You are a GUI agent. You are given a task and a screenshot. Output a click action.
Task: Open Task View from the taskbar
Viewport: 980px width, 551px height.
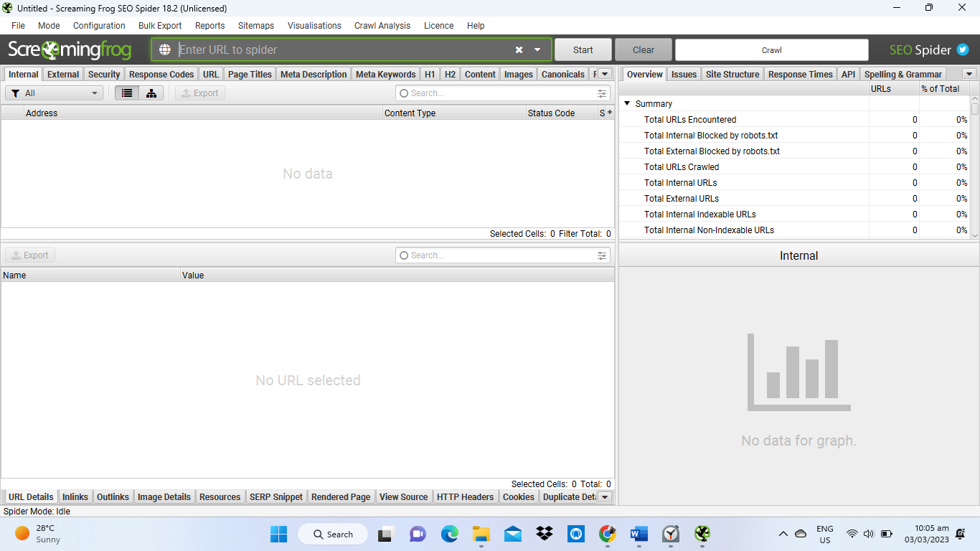click(387, 534)
